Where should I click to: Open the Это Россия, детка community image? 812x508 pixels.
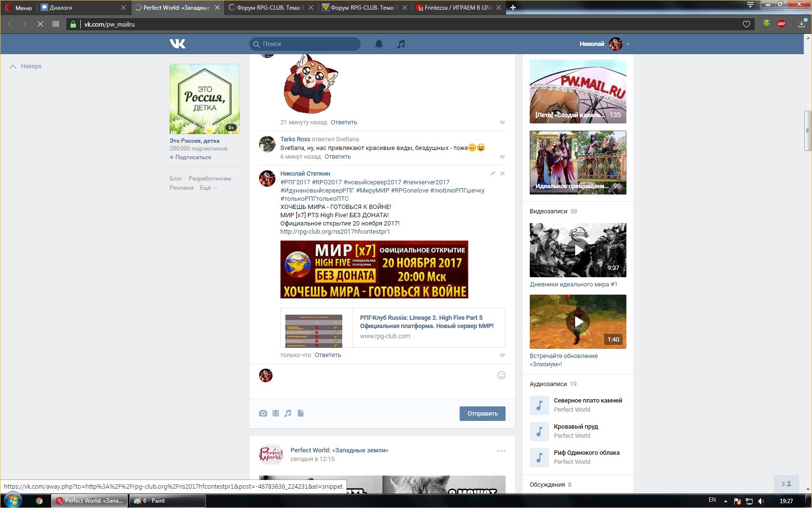tap(204, 99)
